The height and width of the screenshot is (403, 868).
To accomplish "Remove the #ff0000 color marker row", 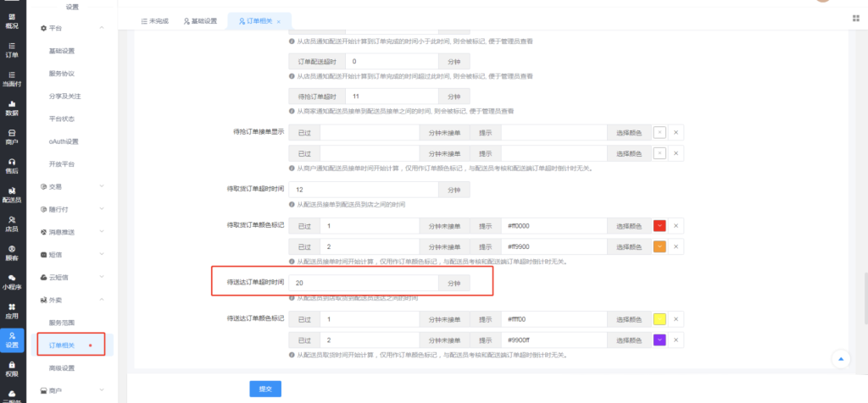I will pos(676,226).
